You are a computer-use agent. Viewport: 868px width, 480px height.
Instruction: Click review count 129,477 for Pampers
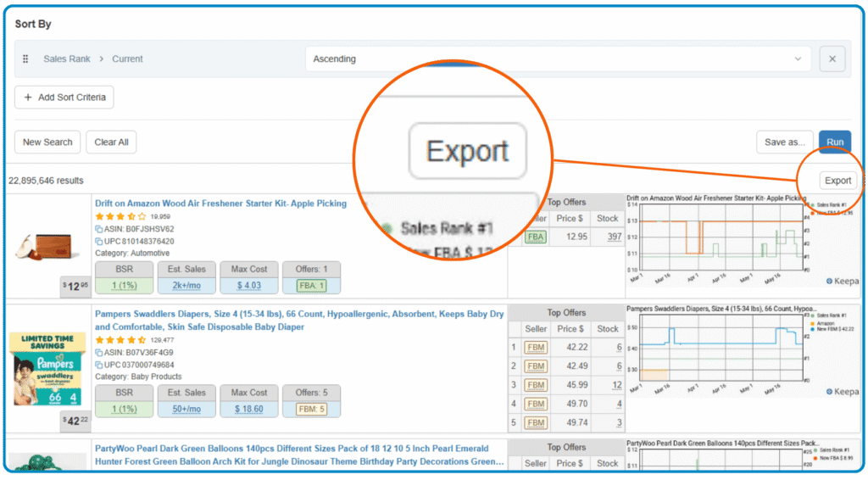coord(162,340)
